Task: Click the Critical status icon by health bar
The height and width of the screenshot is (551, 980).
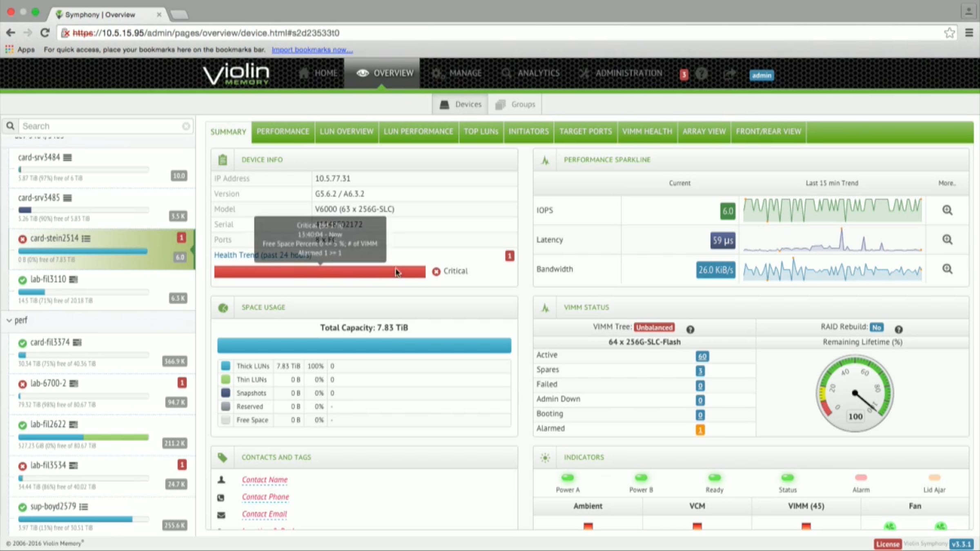Action: (436, 271)
